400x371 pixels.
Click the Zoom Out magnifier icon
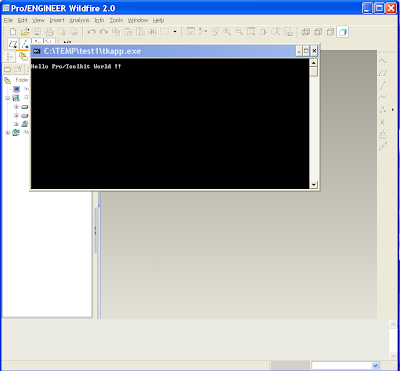239,32
